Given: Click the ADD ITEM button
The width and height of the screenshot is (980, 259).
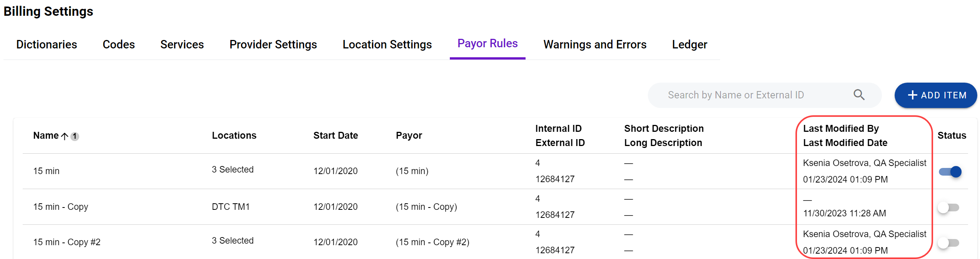Looking at the screenshot, I should [x=935, y=95].
